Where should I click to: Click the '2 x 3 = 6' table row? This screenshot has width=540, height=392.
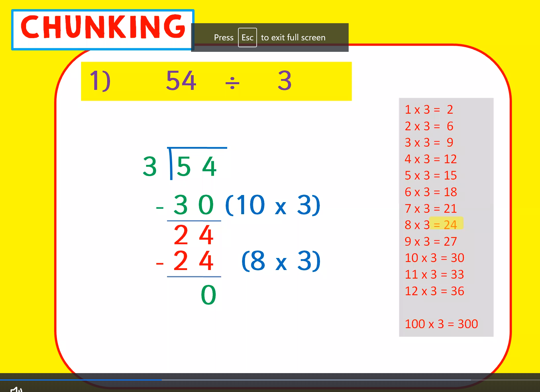click(429, 126)
